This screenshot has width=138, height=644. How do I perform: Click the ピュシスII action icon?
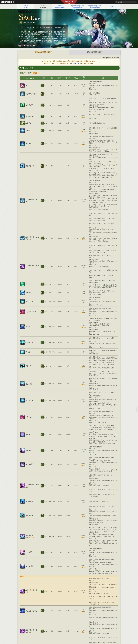23,384
